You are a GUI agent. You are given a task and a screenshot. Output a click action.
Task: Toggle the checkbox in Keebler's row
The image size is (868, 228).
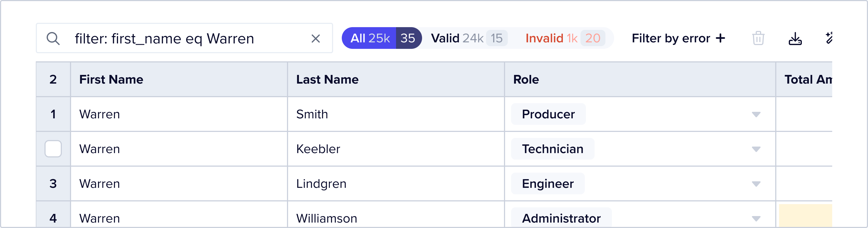[53, 149]
